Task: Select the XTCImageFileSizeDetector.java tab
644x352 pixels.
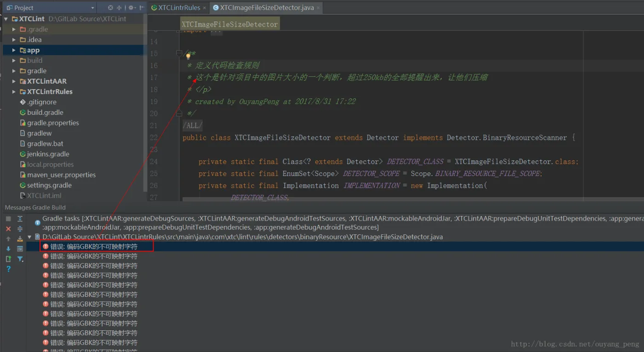Action: tap(267, 8)
